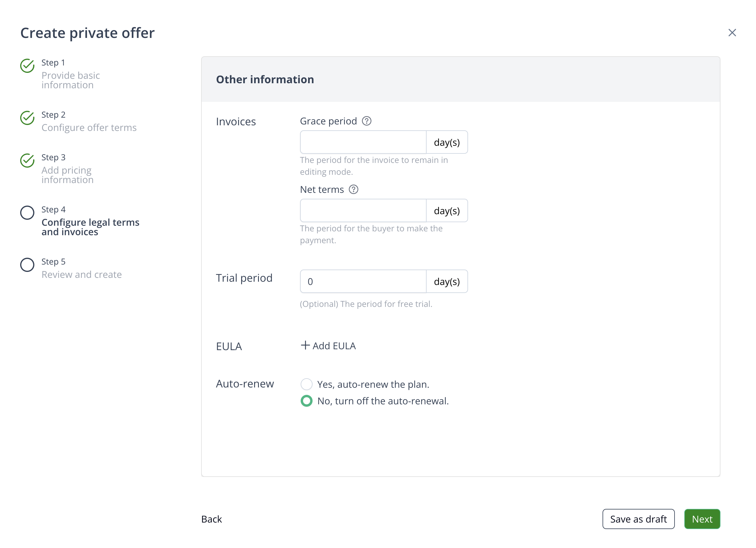Click the Step 1 green checkmark icon
This screenshot has height=548, width=756.
tap(27, 66)
